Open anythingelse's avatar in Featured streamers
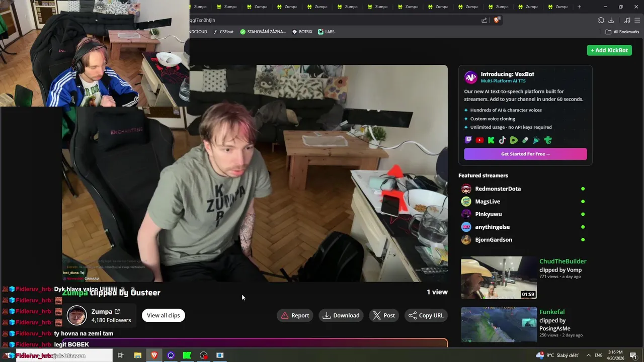The width and height of the screenshot is (644, 362). (466, 227)
